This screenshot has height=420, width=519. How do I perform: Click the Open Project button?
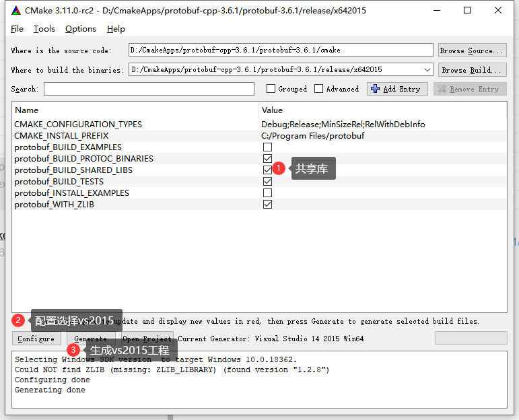click(147, 339)
